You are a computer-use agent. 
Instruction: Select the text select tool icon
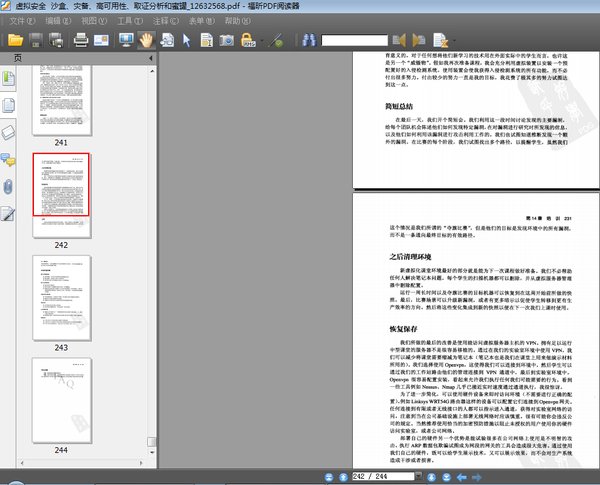click(x=207, y=40)
